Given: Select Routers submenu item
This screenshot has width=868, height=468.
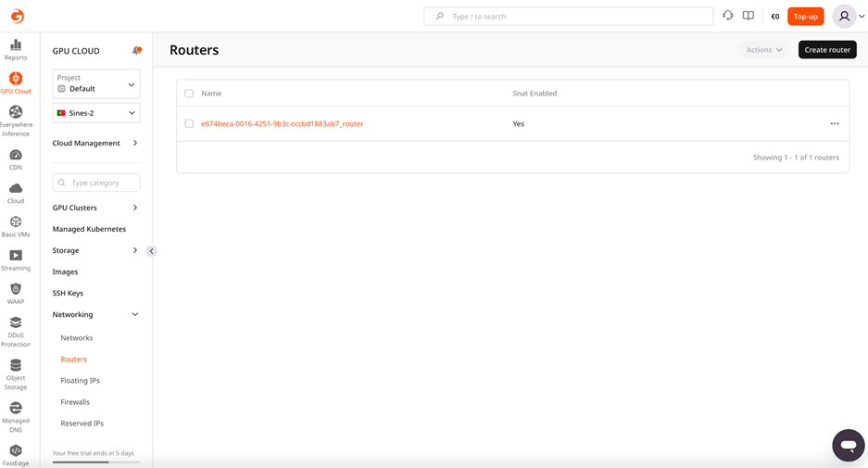Looking at the screenshot, I should pos(73,360).
